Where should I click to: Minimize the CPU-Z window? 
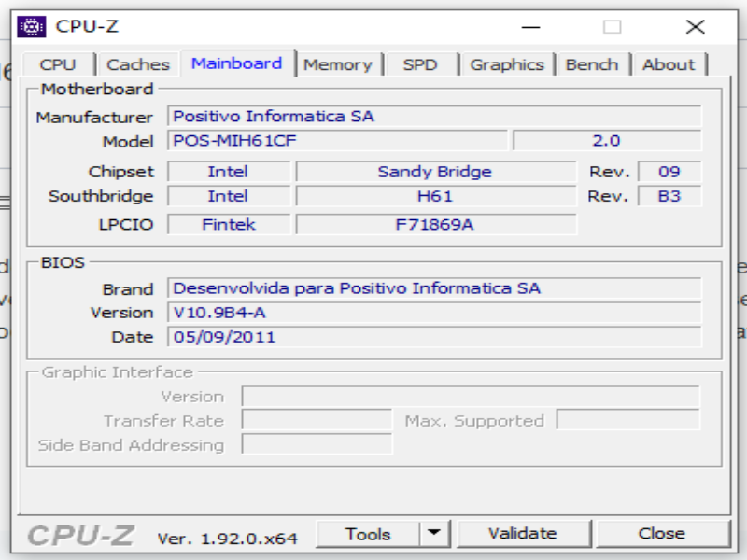click(530, 27)
